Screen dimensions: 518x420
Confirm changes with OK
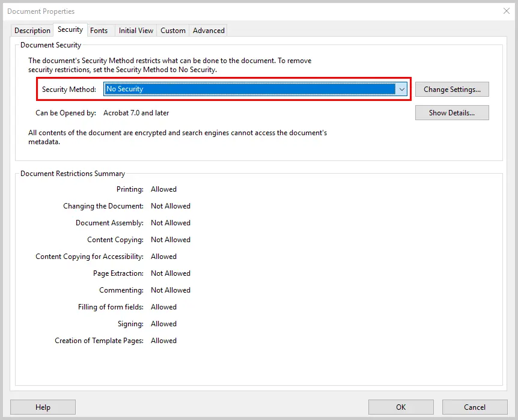click(400, 407)
